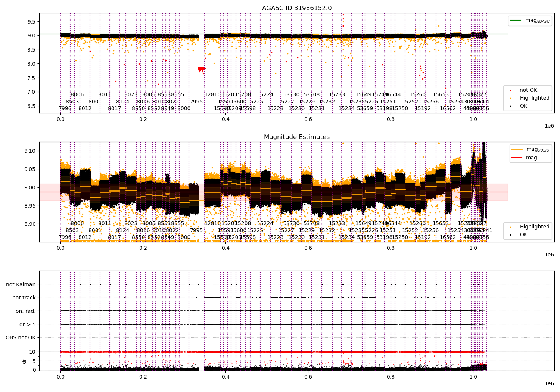Image resolution: width=560 pixels, height=392 pixels.
Task: Click the 0.8 x-tick under the top plot
Action: pyautogui.click(x=391, y=119)
